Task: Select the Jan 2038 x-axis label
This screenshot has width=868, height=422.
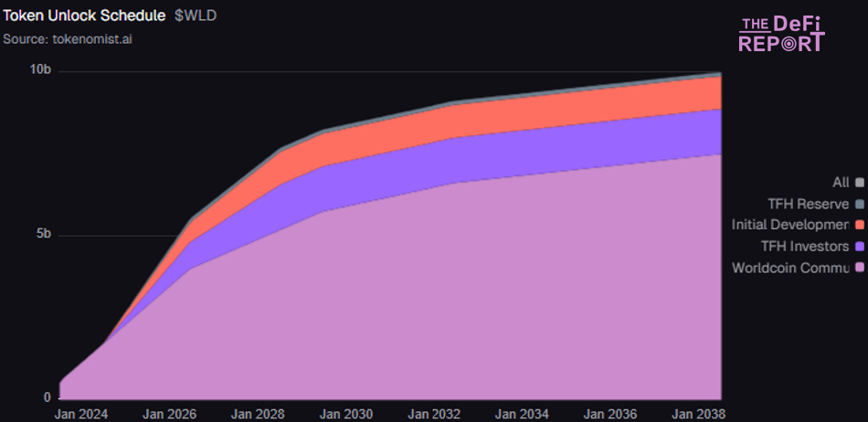Action: point(698,414)
